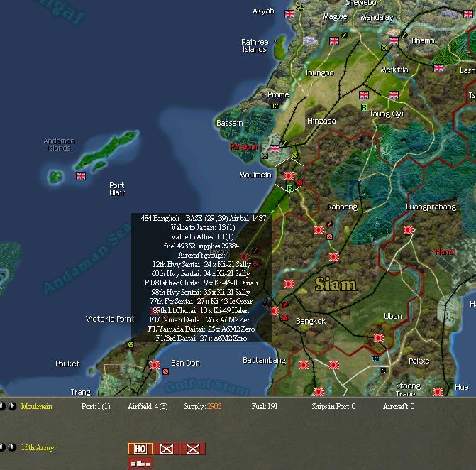Click the '77th Ftr Sentai' Oscar line
This screenshot has height=470, width=476.
(x=201, y=302)
